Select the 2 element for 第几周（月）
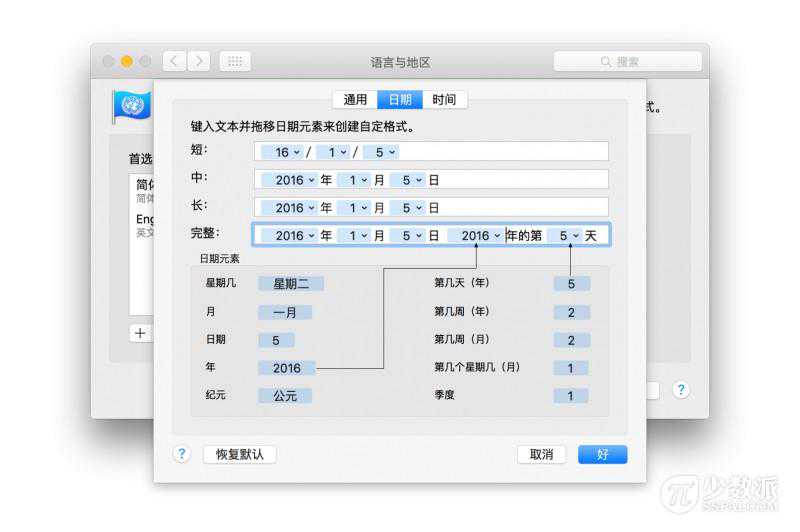The height and width of the screenshot is (532, 800). (571, 340)
